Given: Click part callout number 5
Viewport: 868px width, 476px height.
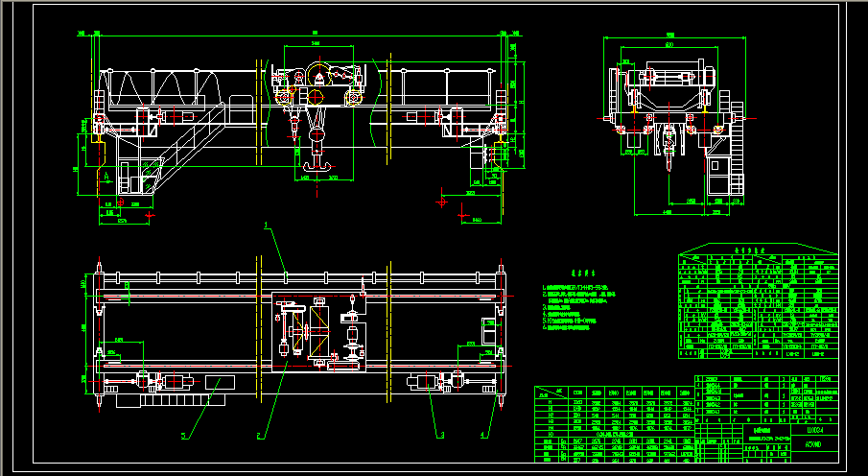Looking at the screenshot, I should 183,435.
